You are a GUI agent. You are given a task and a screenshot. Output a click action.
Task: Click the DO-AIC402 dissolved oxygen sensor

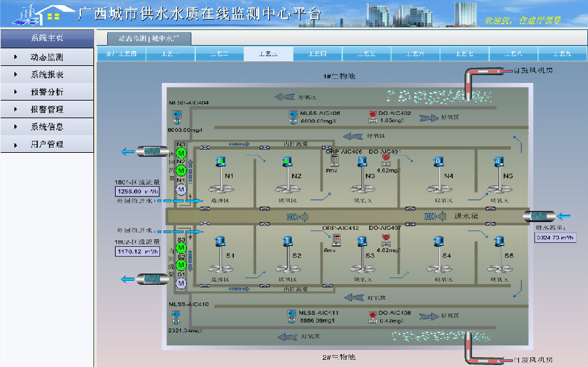click(372, 118)
